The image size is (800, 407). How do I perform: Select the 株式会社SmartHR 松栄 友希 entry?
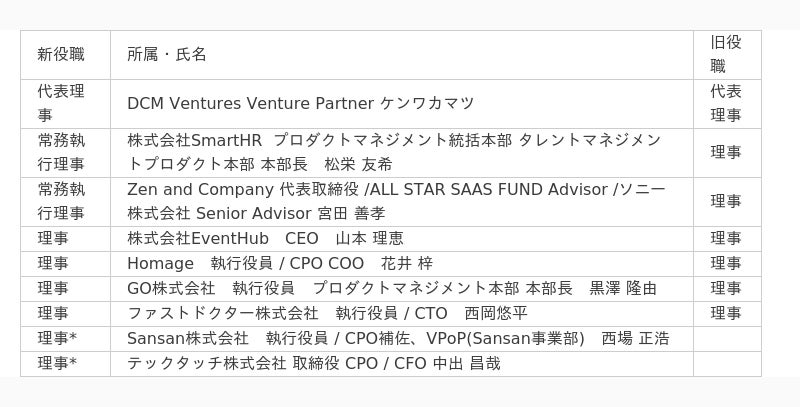pos(402,152)
